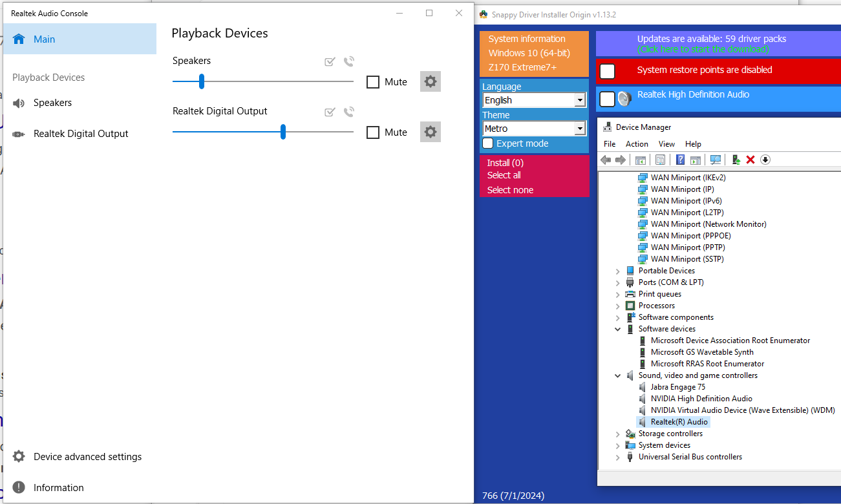Screen dimensions: 841x504
Task: Enable Expert mode checkbox
Action: [x=488, y=143]
